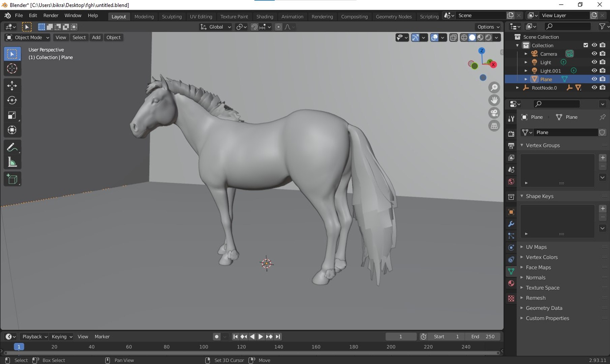Select the Transform tool

pos(12,130)
